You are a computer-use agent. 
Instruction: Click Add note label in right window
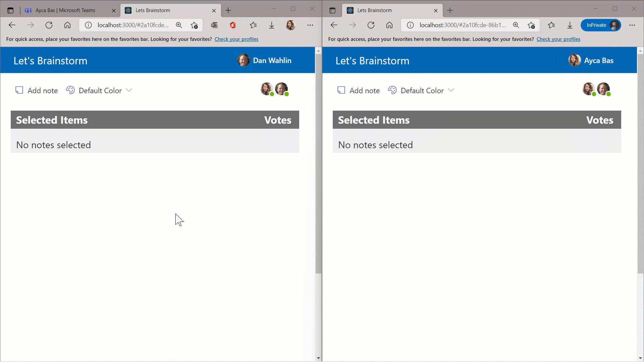click(x=364, y=90)
